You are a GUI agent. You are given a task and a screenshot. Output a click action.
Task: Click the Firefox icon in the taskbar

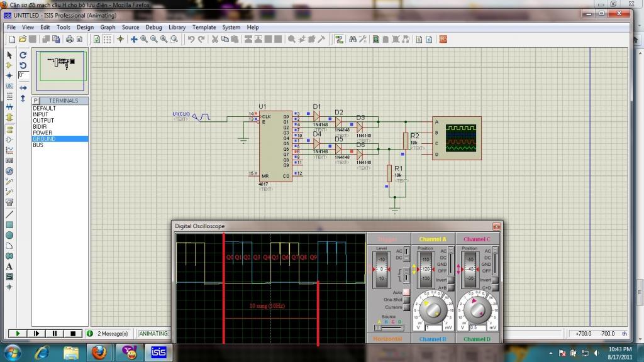click(99, 352)
